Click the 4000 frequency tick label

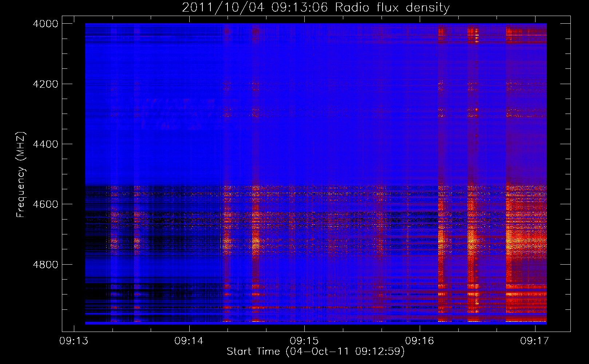coord(46,24)
